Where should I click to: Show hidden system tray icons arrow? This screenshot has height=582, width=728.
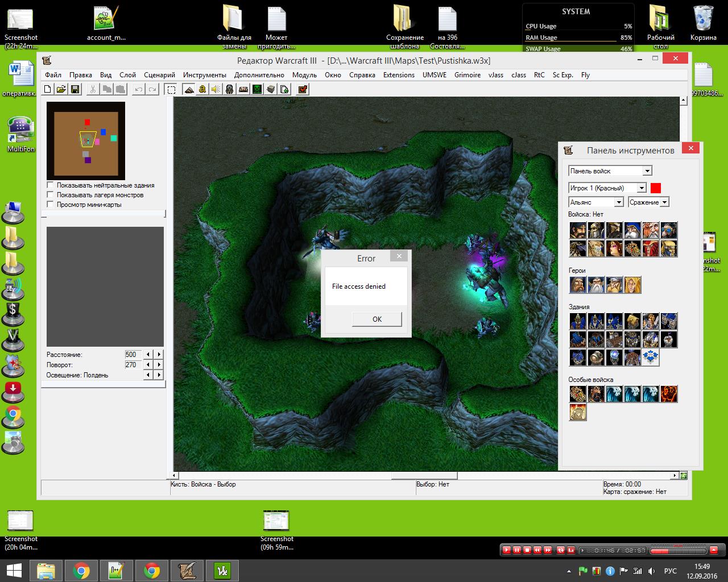569,571
